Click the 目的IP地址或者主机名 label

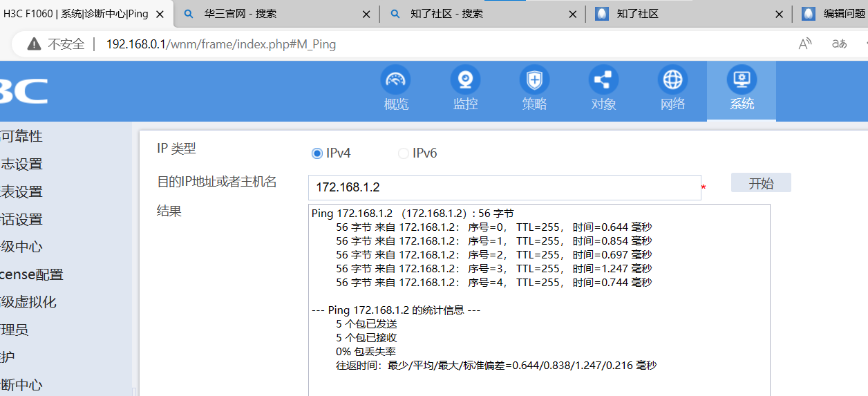(x=217, y=182)
